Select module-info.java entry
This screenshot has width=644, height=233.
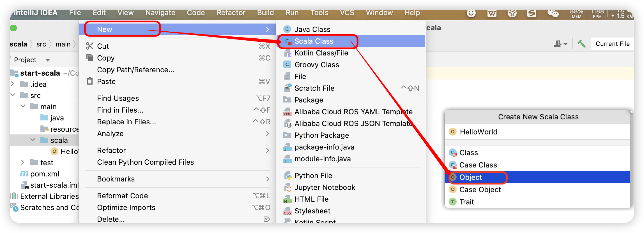click(x=351, y=159)
